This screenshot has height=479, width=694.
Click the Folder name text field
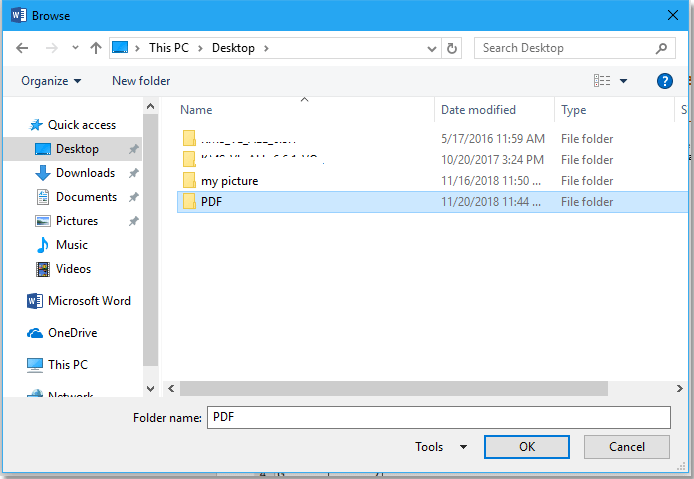[x=438, y=417]
